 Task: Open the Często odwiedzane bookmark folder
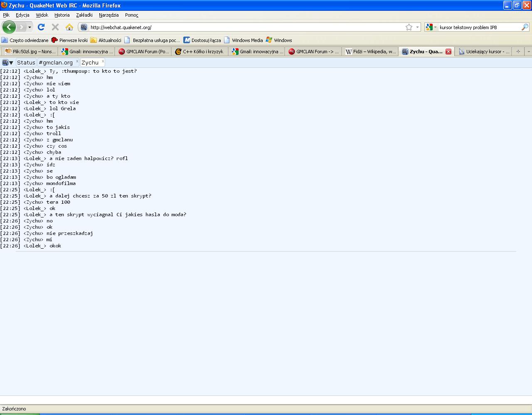click(25, 40)
